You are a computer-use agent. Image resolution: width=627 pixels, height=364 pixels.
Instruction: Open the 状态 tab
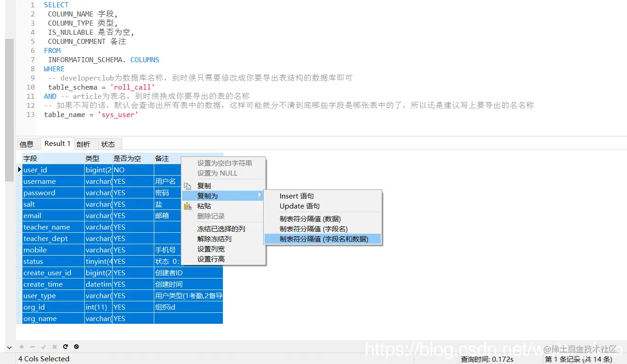(x=109, y=144)
